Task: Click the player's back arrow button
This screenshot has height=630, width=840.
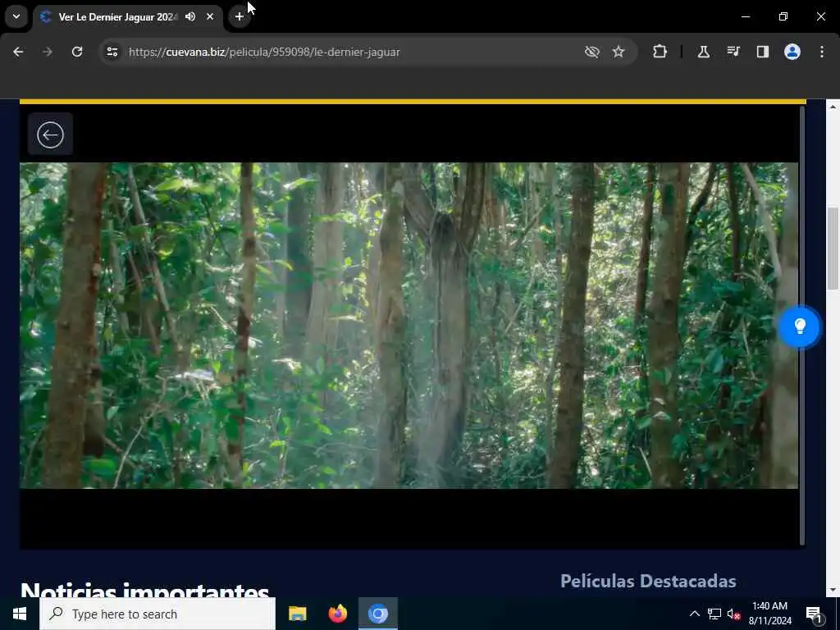Action: tap(50, 135)
